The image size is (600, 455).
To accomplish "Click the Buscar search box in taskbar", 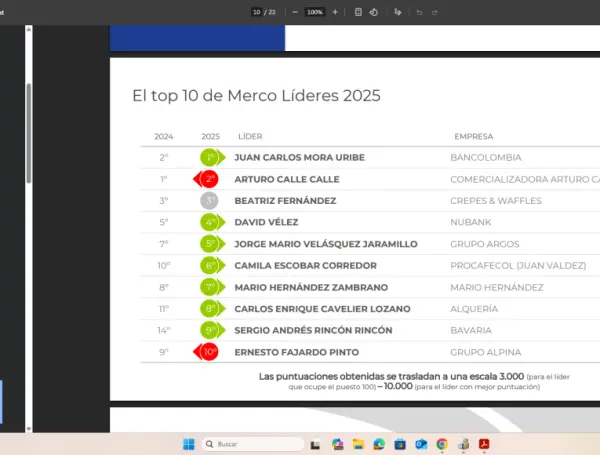I will click(x=253, y=444).
